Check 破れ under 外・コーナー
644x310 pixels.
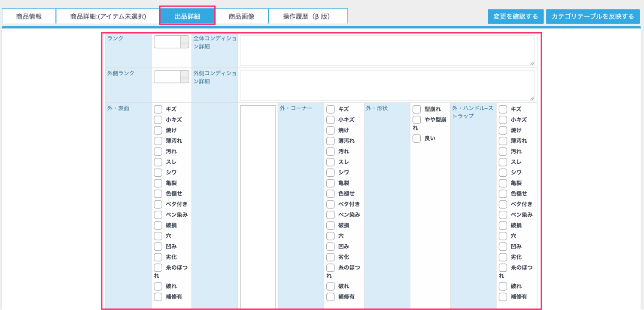[331, 286]
